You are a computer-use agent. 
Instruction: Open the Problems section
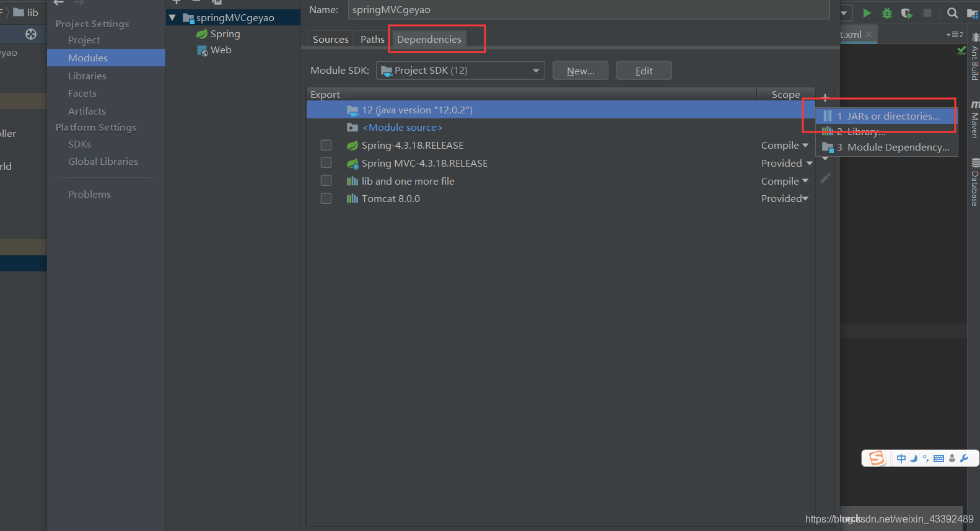coord(89,194)
